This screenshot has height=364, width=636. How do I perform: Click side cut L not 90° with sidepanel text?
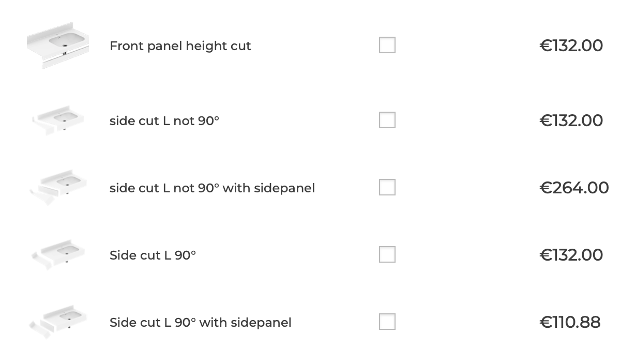[x=212, y=188]
